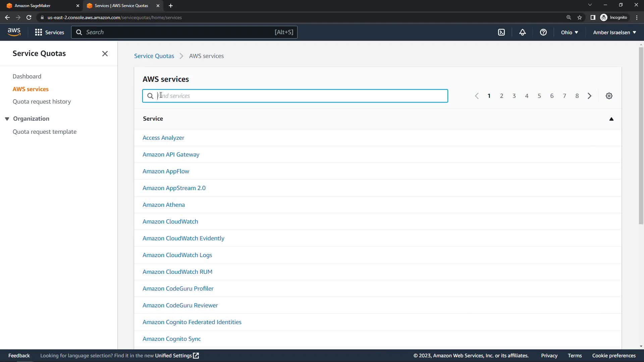Screen dimensions: 644x362
Task: Open the notifications bell
Action: coord(522,32)
